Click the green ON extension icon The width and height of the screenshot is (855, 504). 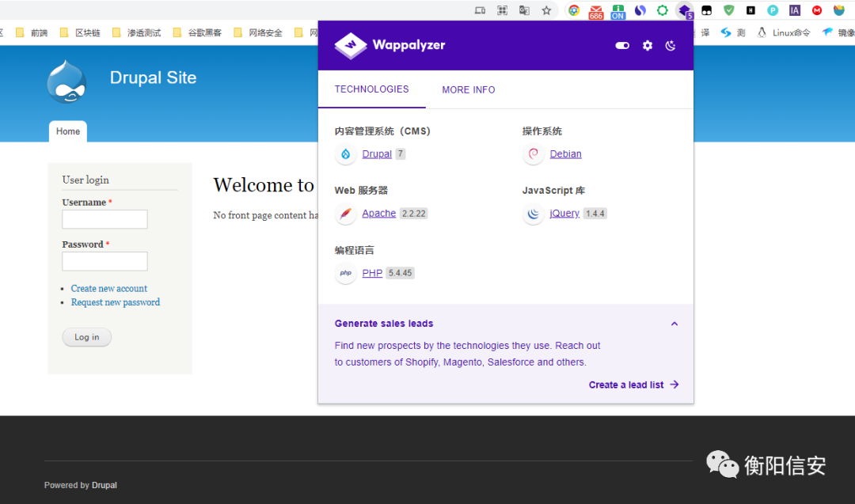click(617, 11)
